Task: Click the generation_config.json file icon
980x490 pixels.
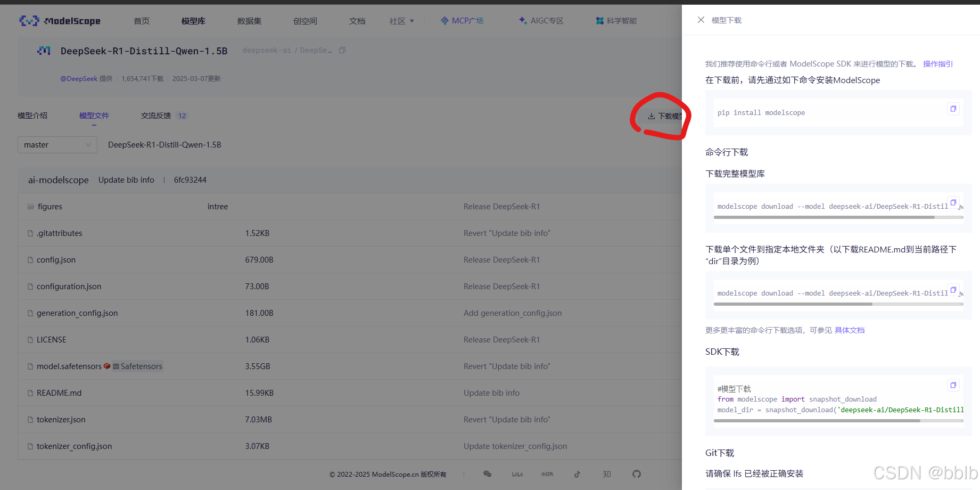Action: [x=30, y=313]
